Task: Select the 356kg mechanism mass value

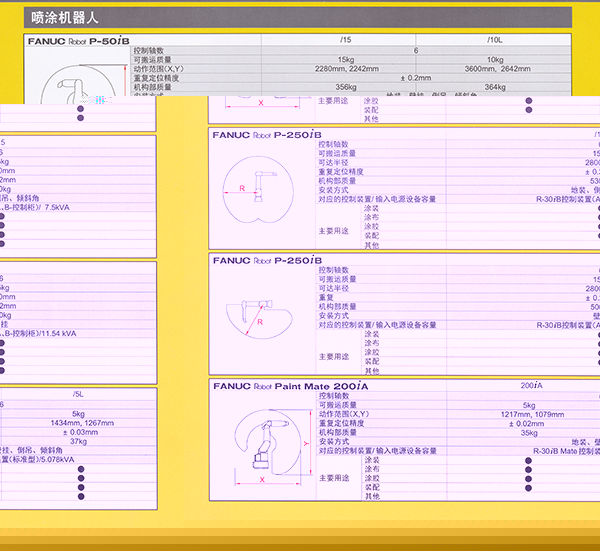Action: point(345,87)
